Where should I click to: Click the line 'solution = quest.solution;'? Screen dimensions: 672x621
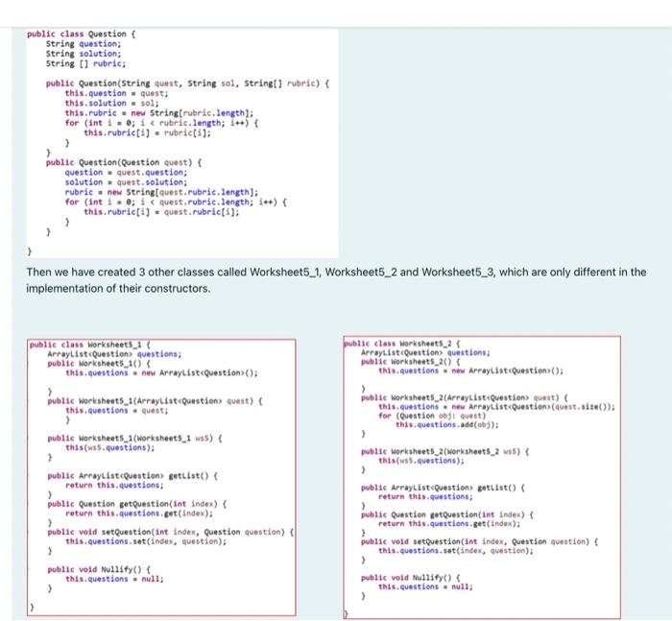126,182
